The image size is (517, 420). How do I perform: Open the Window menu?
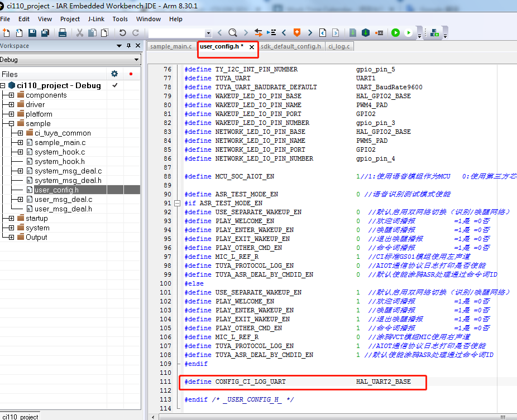tap(149, 19)
